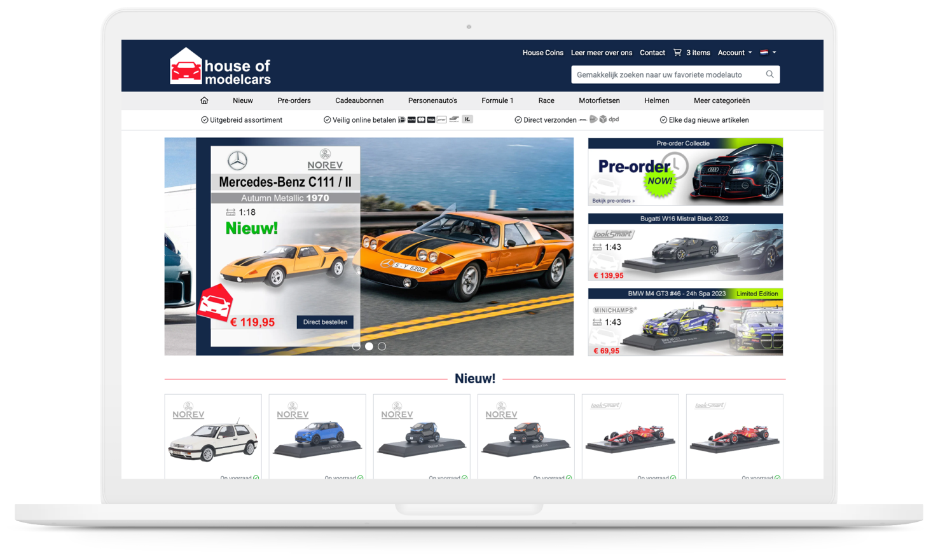Open the Motorfietsen category
The width and height of the screenshot is (931, 560).
599,100
